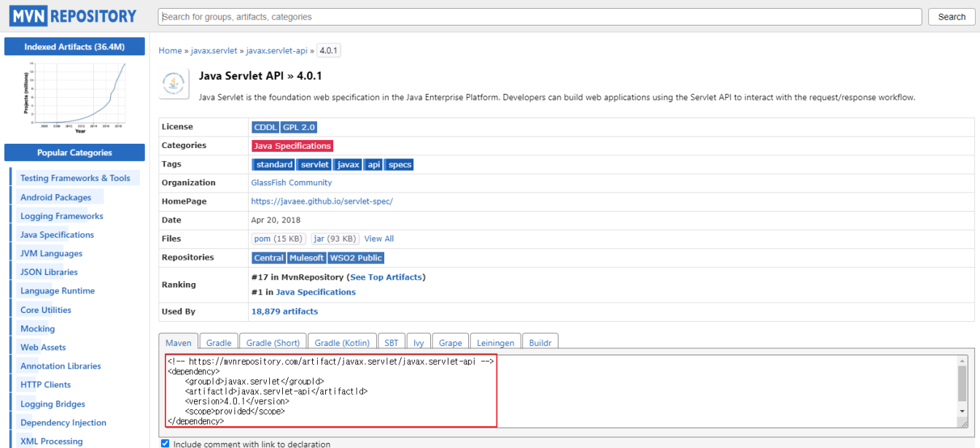980x448 pixels.
Task: Click the GPL 2.0 license badge
Action: pyautogui.click(x=299, y=127)
